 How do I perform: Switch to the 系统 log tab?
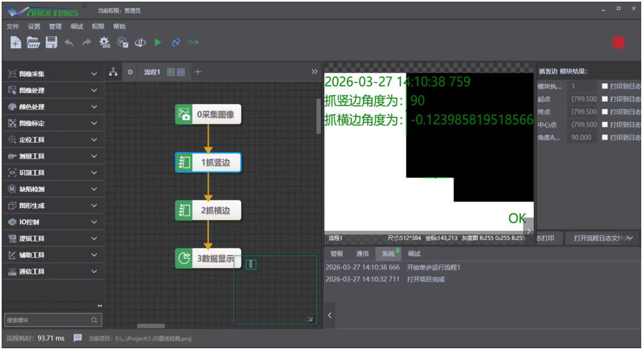(x=388, y=254)
